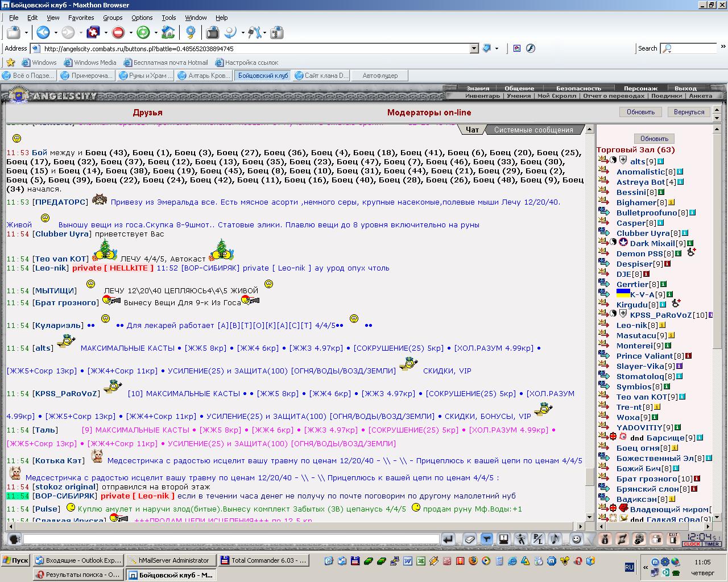Image resolution: width=728 pixels, height=582 pixels.
Task: Click the Enter arrow send chat button
Action: click(x=448, y=539)
